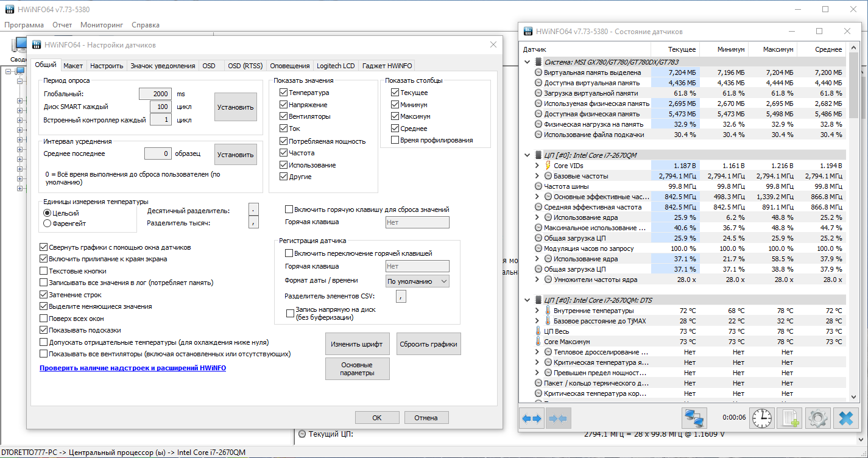Close the sensors window with the blue X icon
Image resolution: width=868 pixels, height=458 pixels.
coord(845,418)
